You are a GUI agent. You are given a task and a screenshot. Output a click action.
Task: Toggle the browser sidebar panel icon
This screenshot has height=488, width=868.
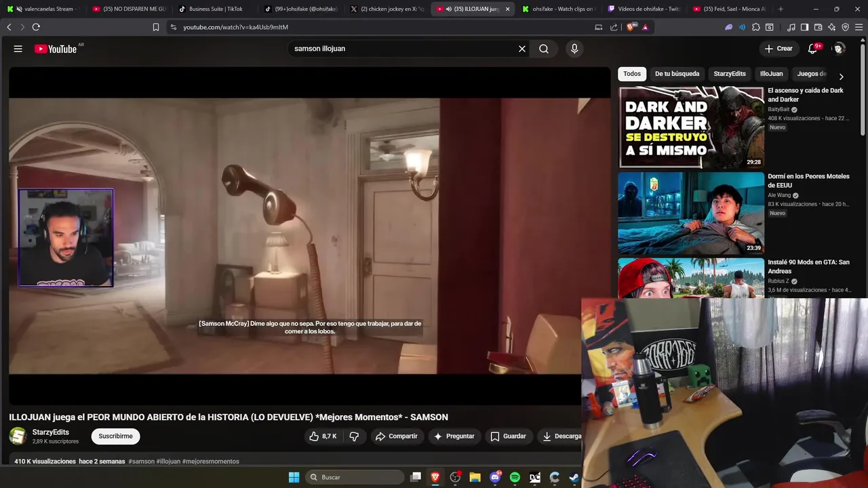coord(804,27)
